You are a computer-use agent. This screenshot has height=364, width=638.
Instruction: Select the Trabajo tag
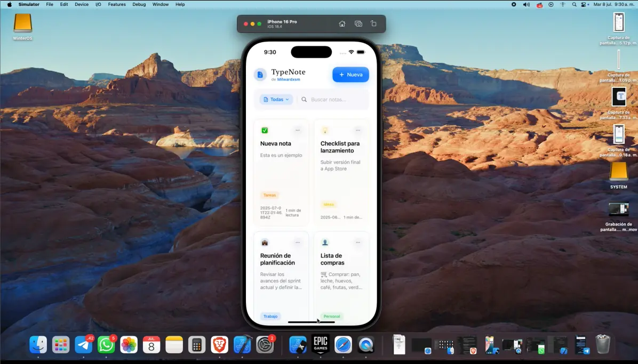pos(270,317)
